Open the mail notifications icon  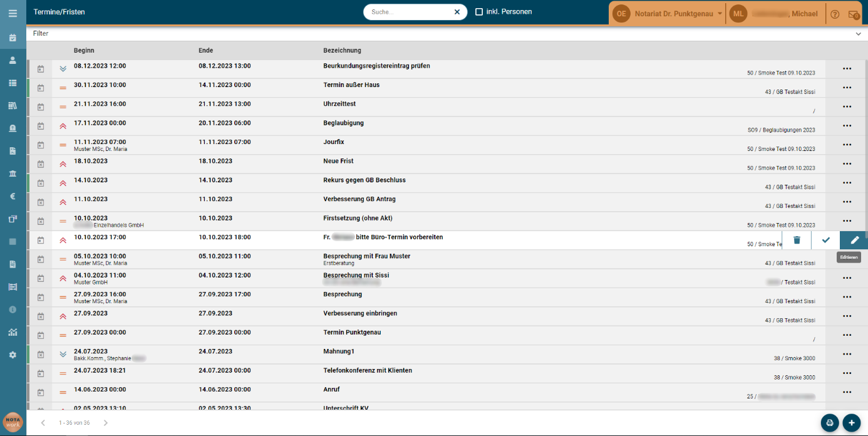click(x=853, y=14)
